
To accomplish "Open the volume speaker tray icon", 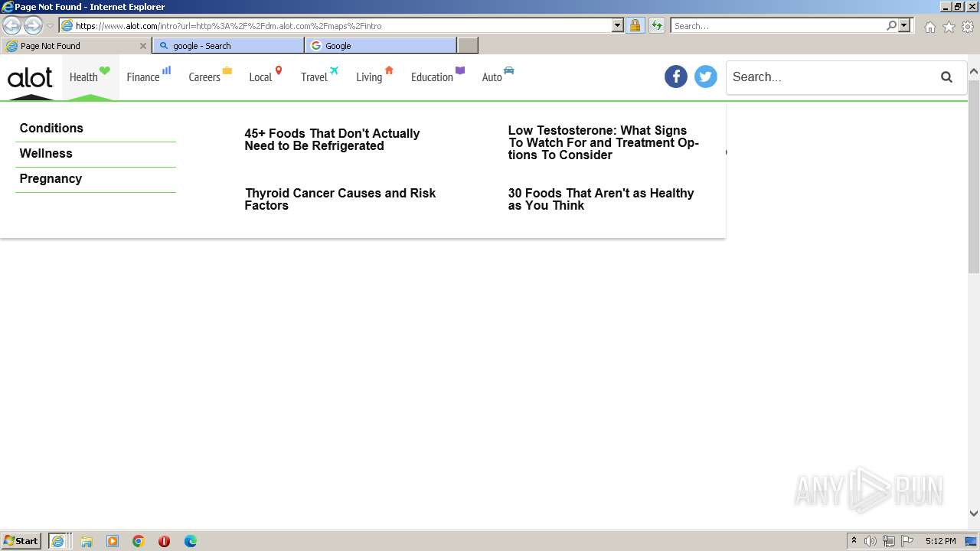I will pos(871,541).
